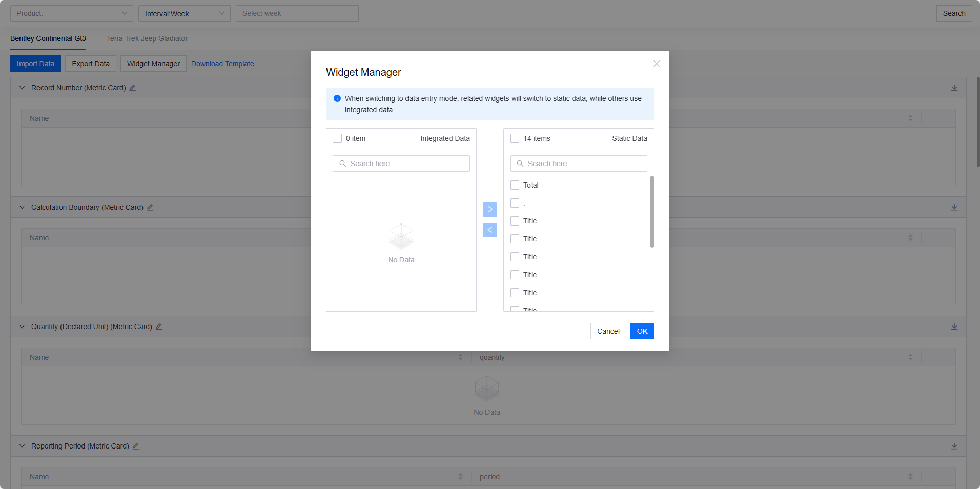This screenshot has height=489, width=980.
Task: Click edit pencil beside Quantity (Declared Unit)
Action: 159,327
